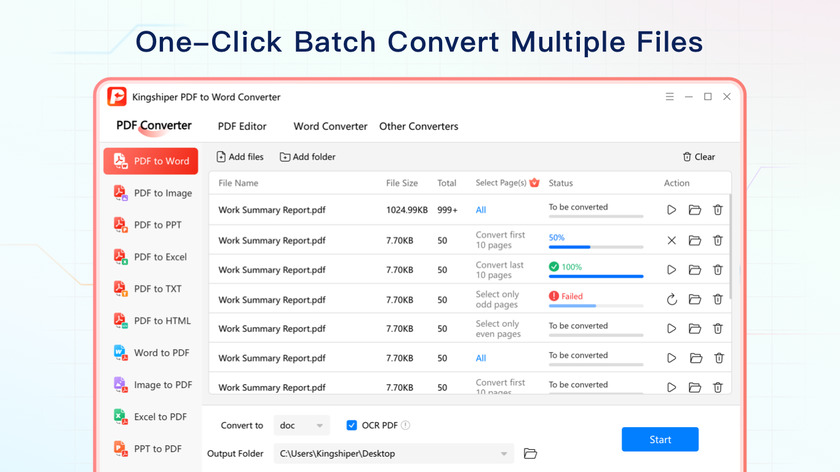Image resolution: width=840 pixels, height=472 pixels.
Task: Select PDF to Word in sidebar
Action: pos(151,161)
